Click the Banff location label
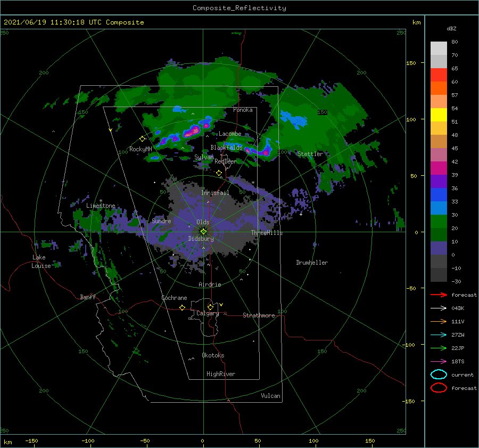479x448 pixels. [x=88, y=297]
